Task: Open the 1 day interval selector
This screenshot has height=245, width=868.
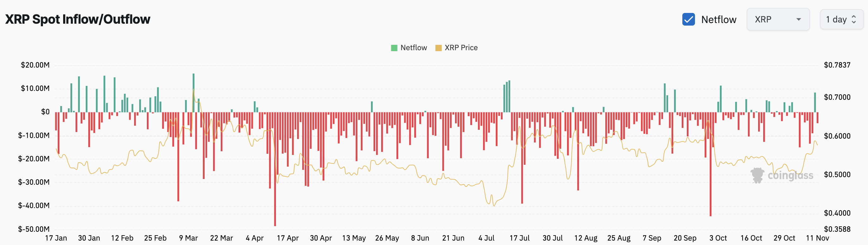Action: [x=841, y=20]
